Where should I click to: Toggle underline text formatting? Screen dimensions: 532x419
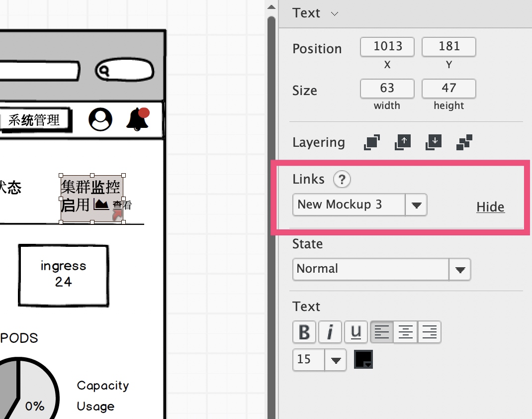coord(355,332)
